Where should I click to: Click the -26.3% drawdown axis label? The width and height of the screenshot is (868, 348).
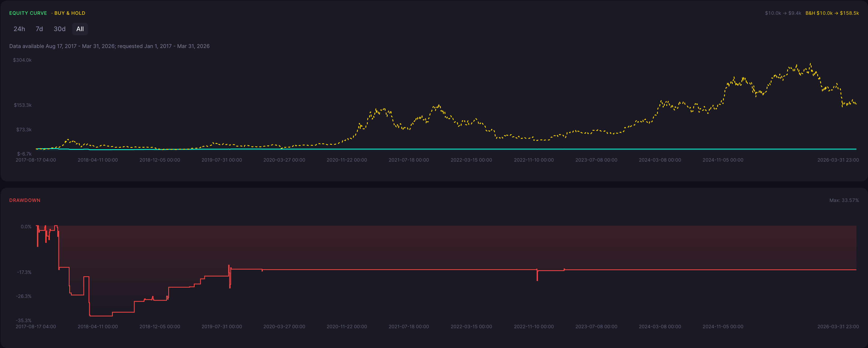coord(24,296)
